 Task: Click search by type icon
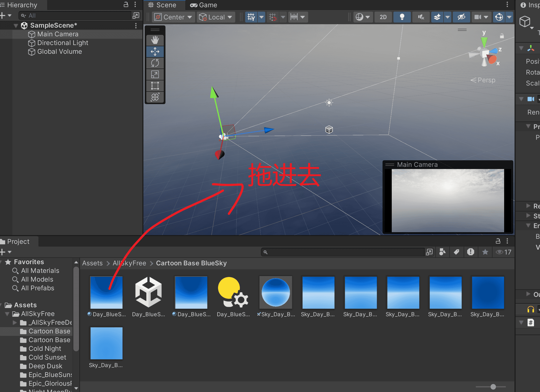[x=442, y=252]
